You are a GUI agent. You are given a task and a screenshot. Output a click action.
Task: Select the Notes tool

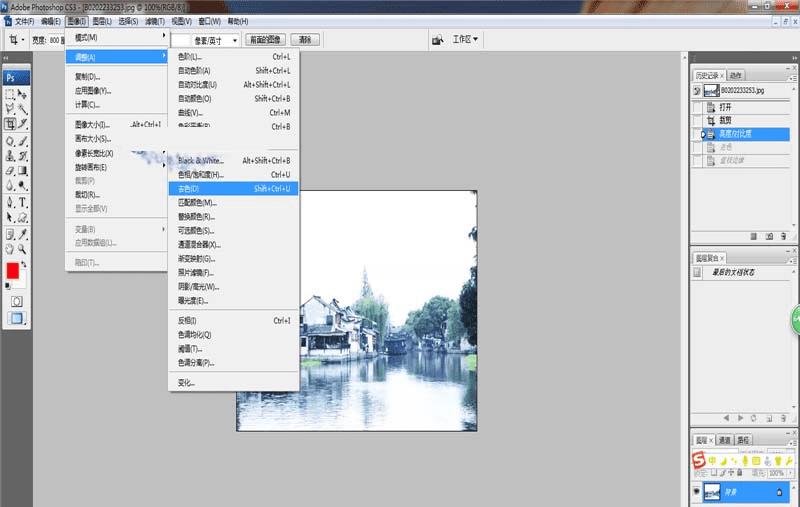coord(10,235)
